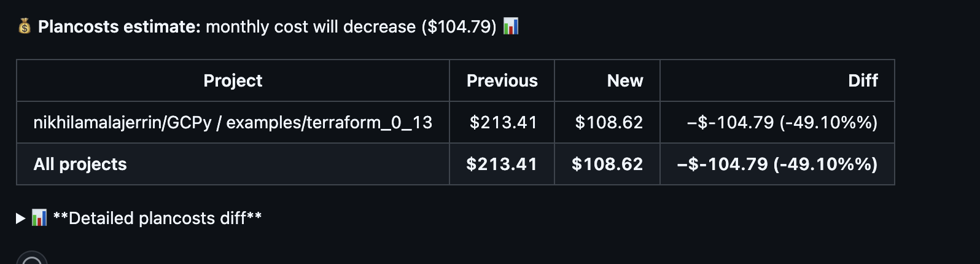Select the new cost in the terraform_0_13 row
Screen dimensions: 980x264
[x=609, y=122]
